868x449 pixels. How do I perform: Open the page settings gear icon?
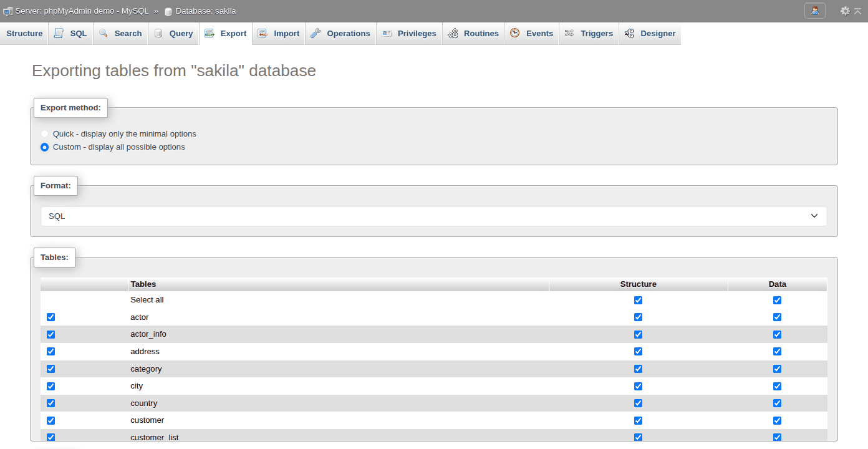[x=845, y=11]
